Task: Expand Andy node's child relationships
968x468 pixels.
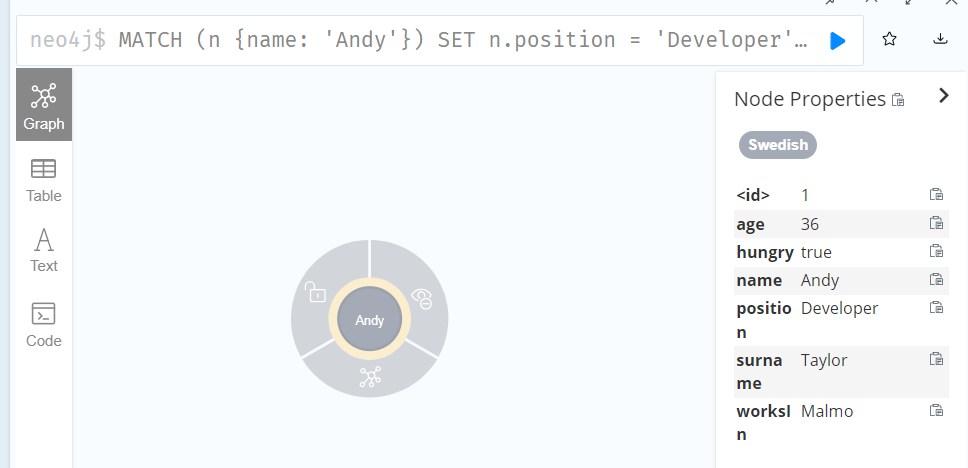Action: (370, 377)
